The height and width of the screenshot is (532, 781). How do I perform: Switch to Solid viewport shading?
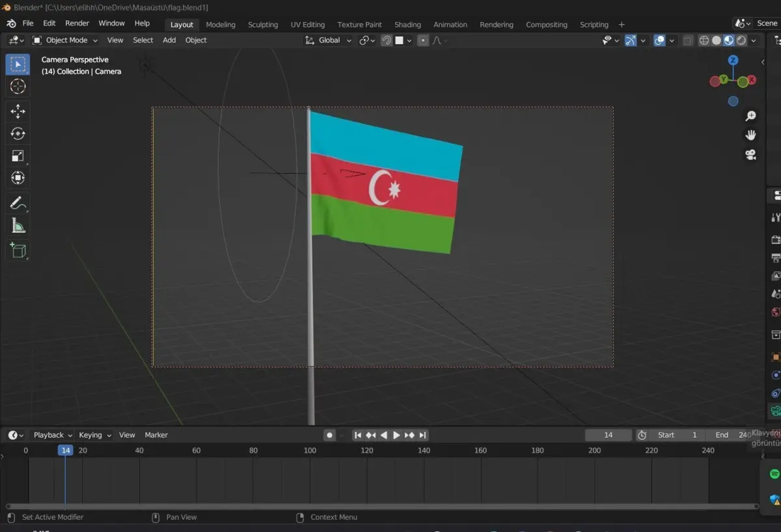[717, 40]
